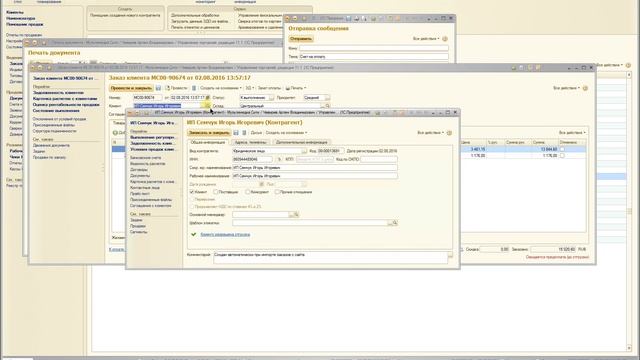Open Договоры in the contractor navigation
640x360 pixels.
coord(139,169)
